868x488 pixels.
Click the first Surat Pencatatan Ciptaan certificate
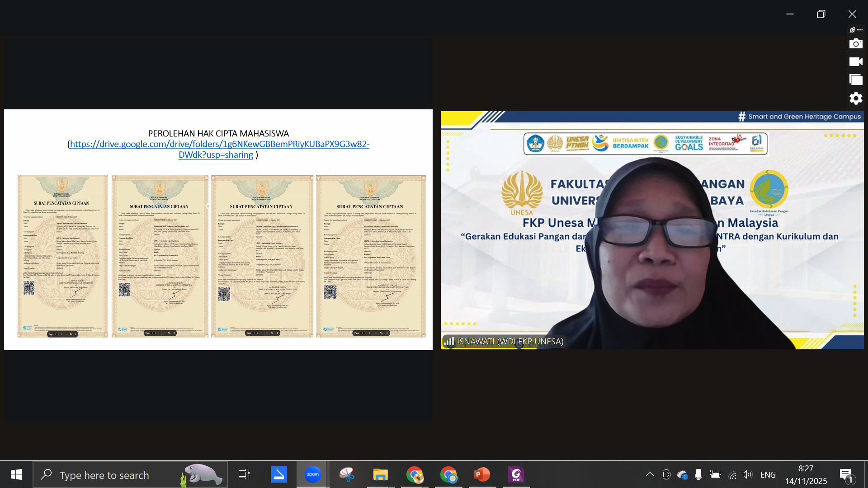click(x=62, y=256)
